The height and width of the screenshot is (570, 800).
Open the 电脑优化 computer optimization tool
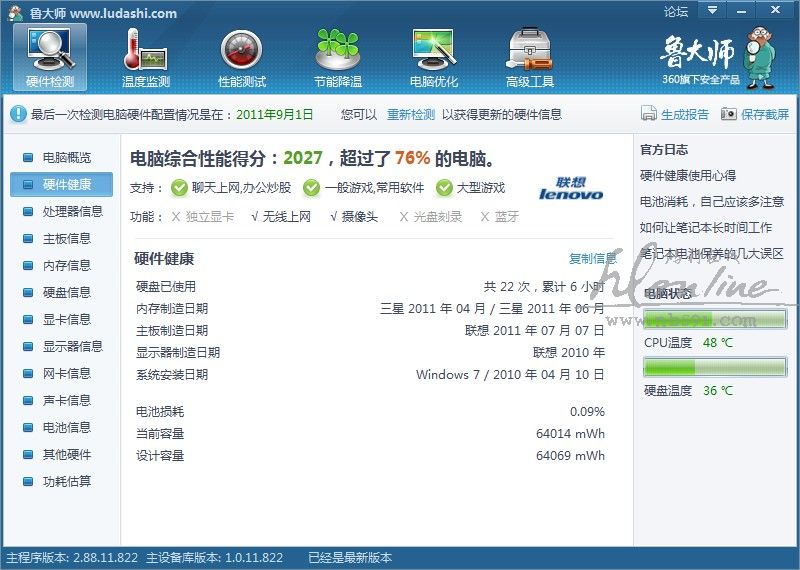434,58
